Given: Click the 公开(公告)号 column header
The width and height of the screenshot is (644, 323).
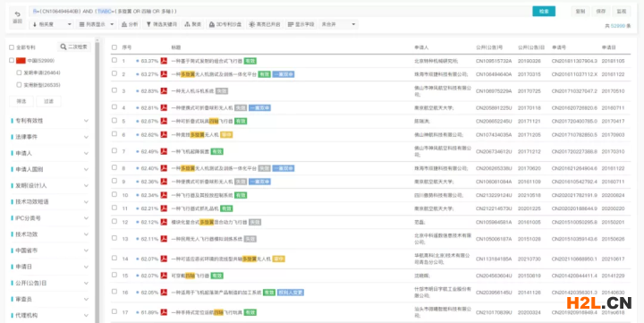Looking at the screenshot, I should pyautogui.click(x=489, y=47).
